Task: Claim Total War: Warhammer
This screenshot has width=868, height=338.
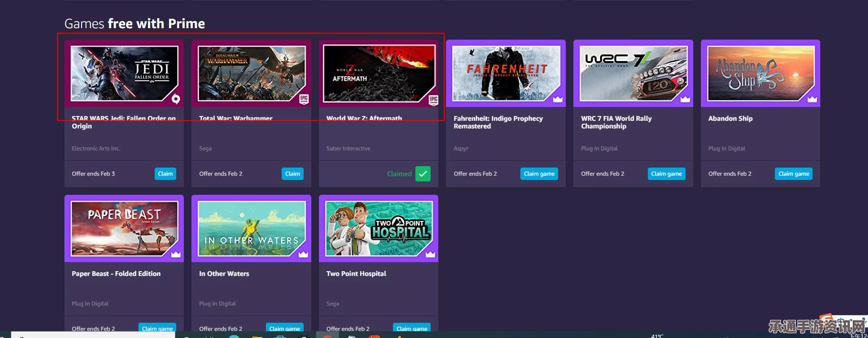Action: (x=293, y=174)
